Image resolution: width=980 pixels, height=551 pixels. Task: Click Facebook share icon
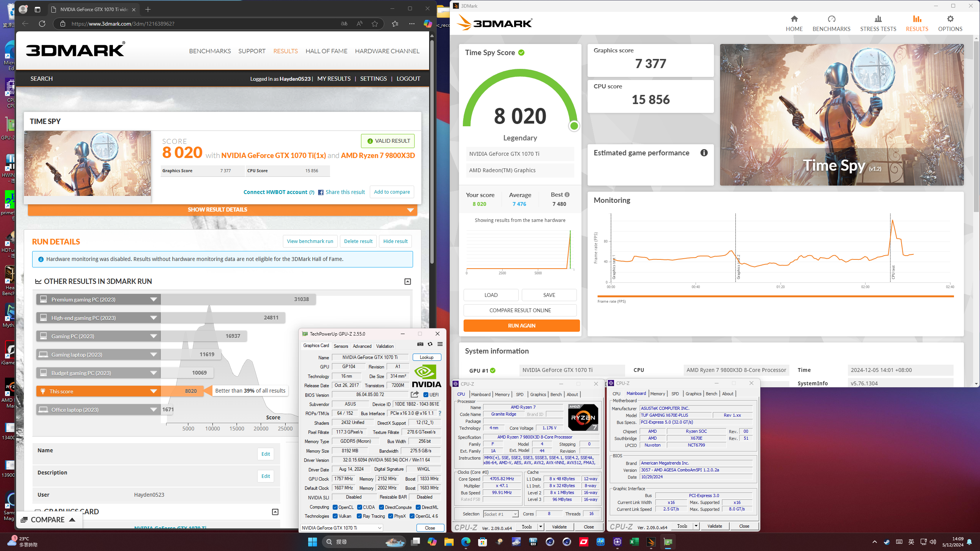click(321, 192)
